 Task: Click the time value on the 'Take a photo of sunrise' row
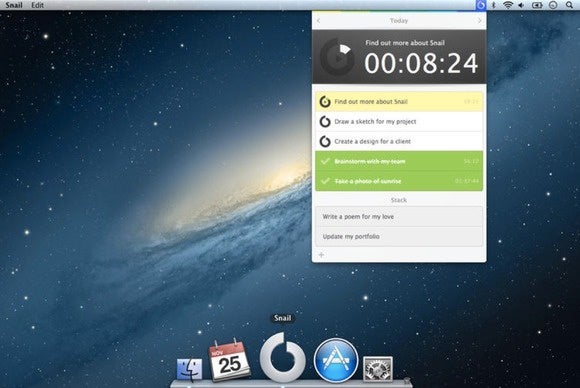(x=467, y=181)
